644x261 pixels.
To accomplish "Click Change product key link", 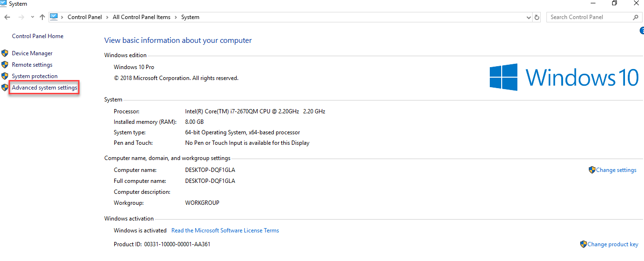I will (613, 244).
